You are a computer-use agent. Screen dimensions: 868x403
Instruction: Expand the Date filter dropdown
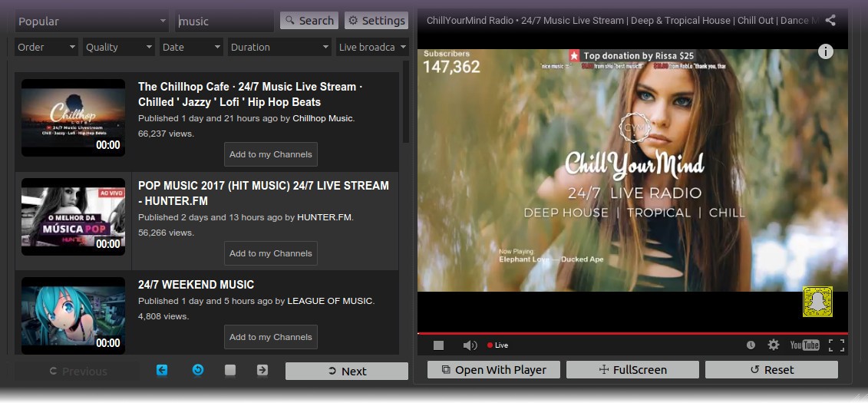coord(191,47)
